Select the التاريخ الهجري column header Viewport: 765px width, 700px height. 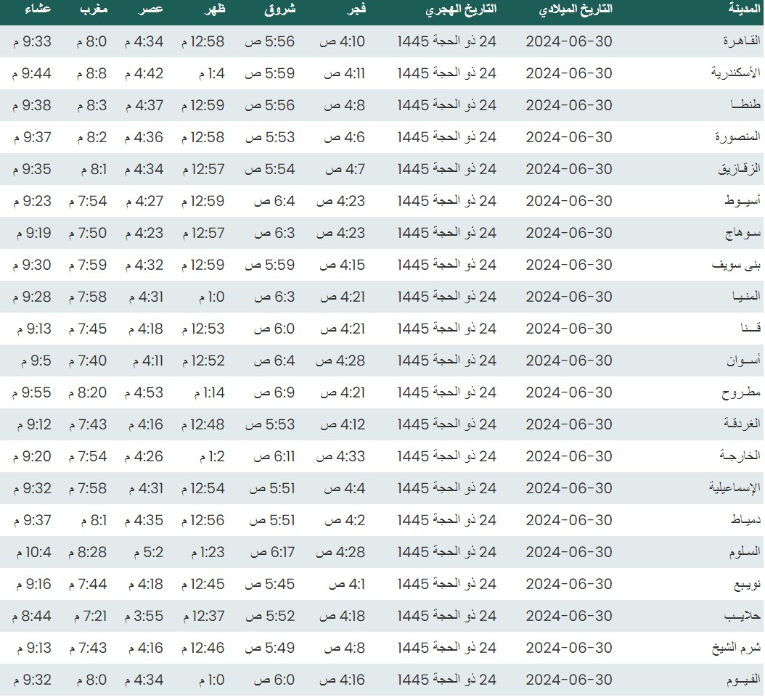pos(460,9)
